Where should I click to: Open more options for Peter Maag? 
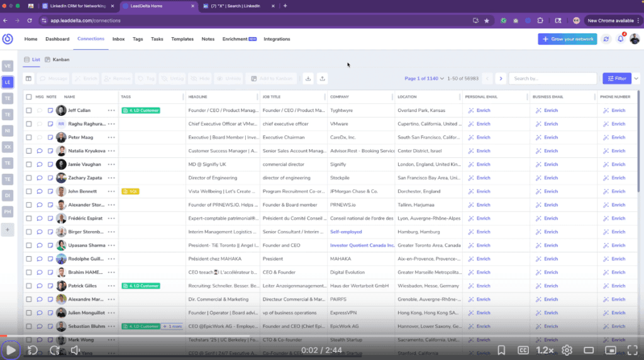(111, 137)
